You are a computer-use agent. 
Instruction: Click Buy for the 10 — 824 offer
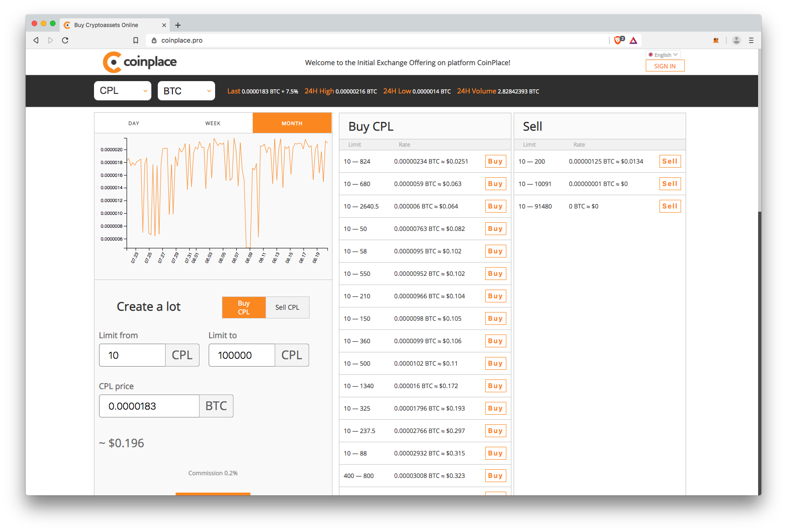pos(495,161)
